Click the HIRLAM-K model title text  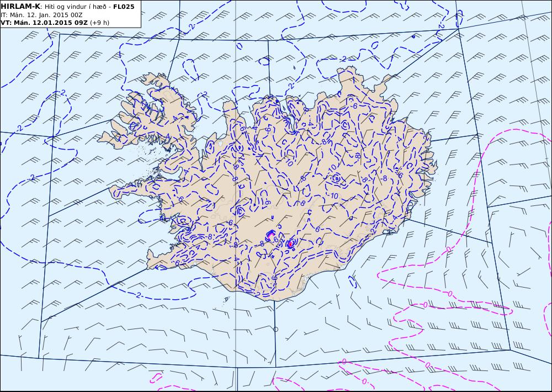[20, 7]
